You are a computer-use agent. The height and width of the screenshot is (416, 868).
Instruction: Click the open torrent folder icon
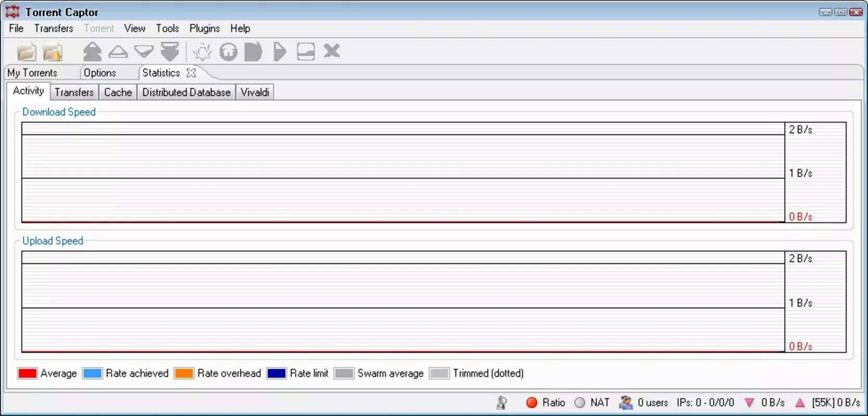[x=26, y=51]
